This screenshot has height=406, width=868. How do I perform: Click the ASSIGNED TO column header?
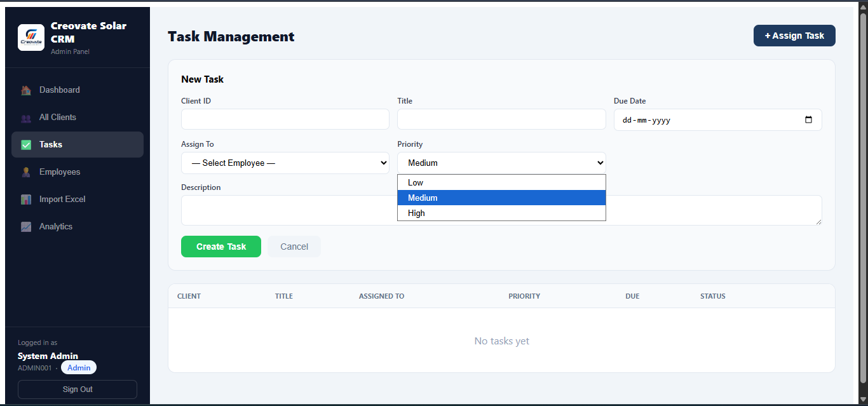point(381,296)
